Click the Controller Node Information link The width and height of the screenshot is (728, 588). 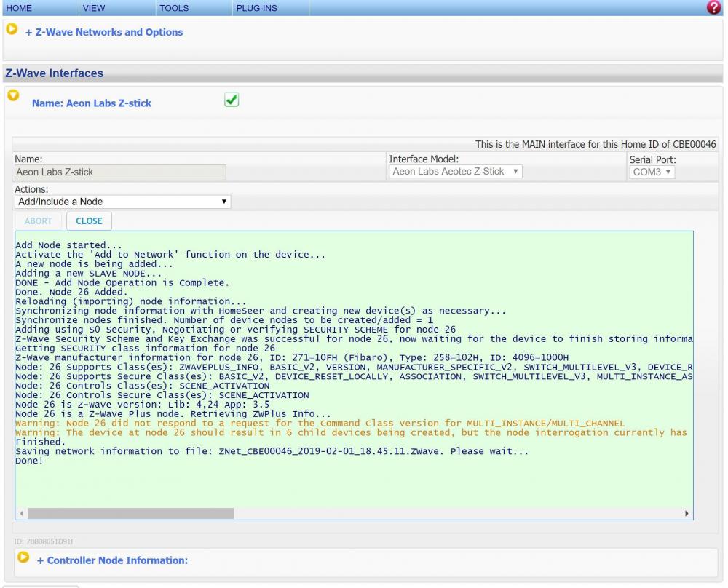[112, 560]
